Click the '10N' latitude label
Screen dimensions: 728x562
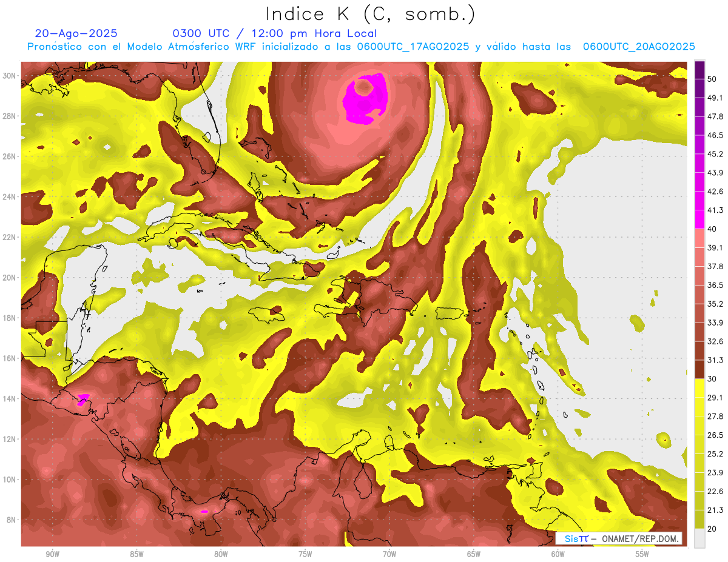9,480
